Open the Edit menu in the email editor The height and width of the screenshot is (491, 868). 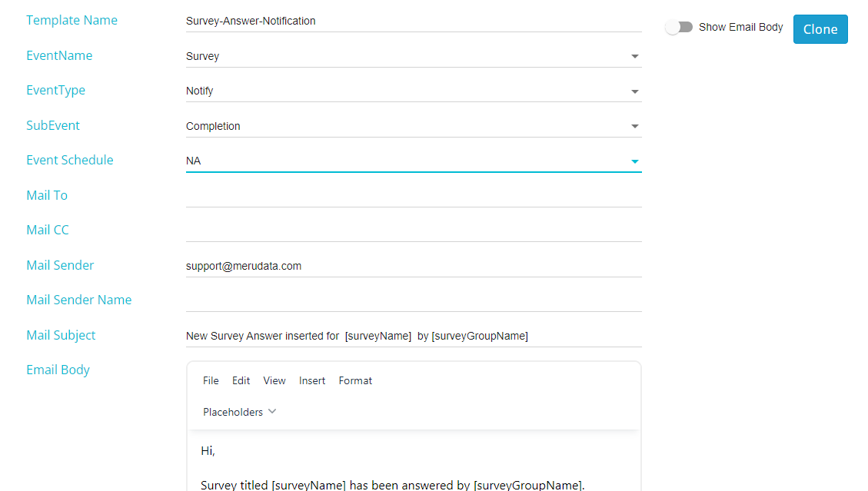pos(241,381)
